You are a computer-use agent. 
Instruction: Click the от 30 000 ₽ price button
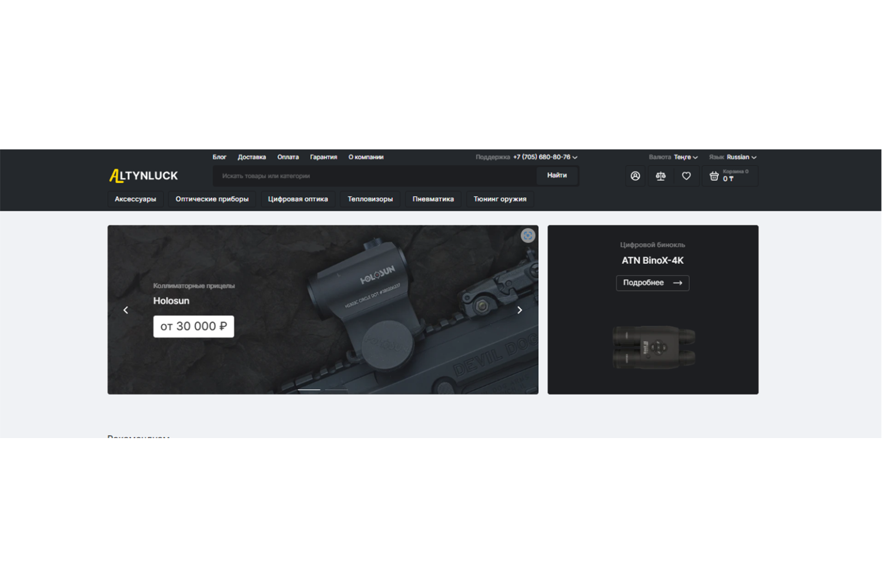click(193, 326)
